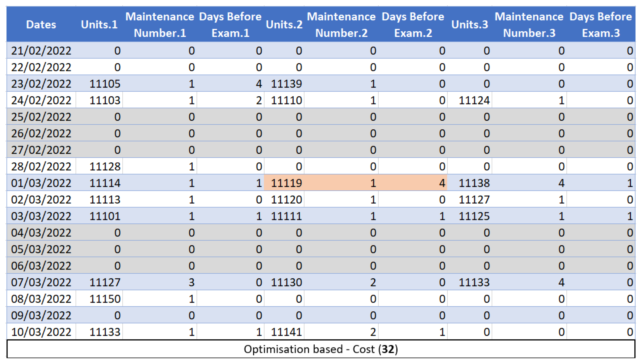
Task: Click the Dates column header
Action: pos(41,25)
